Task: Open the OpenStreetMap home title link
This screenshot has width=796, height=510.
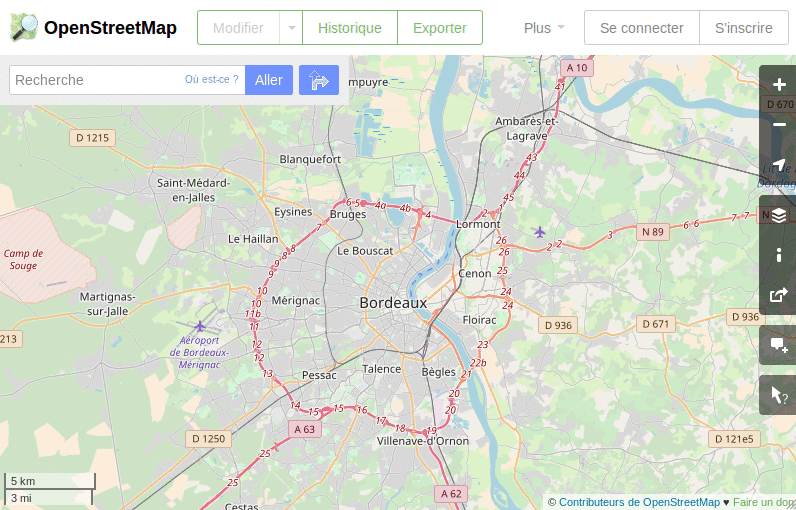Action: [x=110, y=28]
